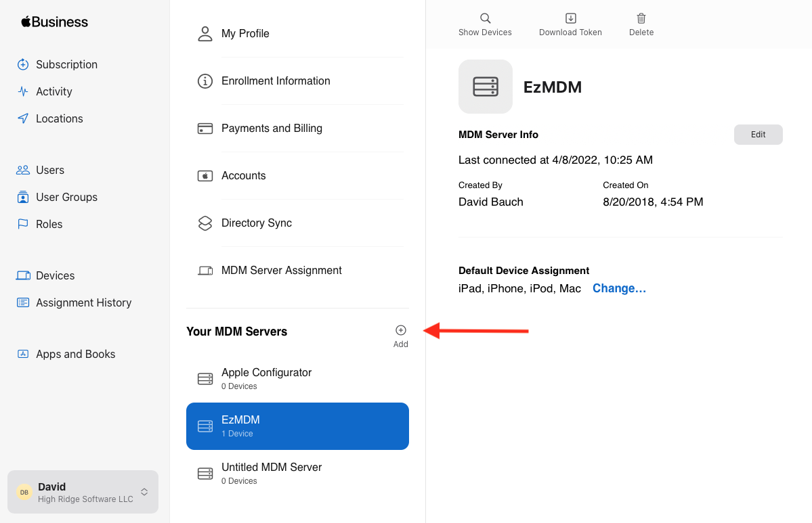
Task: Click the Your MDM Servers heading
Action: click(x=236, y=332)
